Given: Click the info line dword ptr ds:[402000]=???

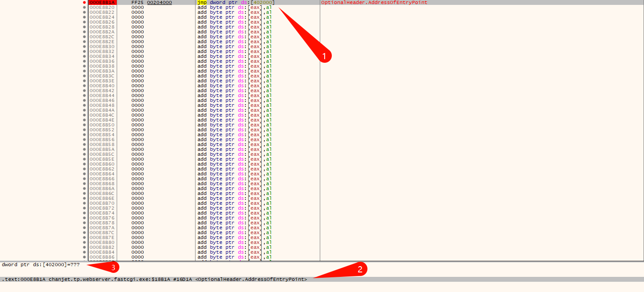Looking at the screenshot, I should pyautogui.click(x=41, y=264).
